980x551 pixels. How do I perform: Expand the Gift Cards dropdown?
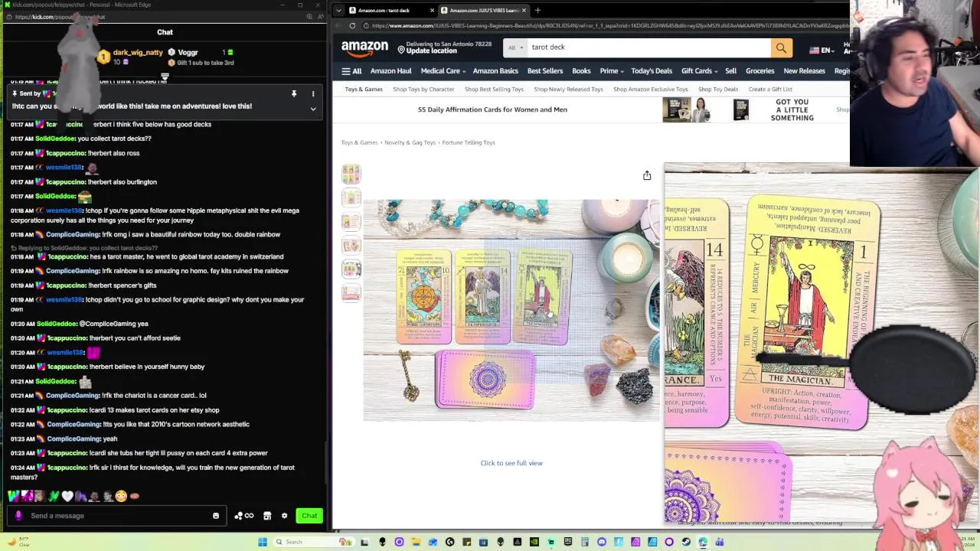click(700, 71)
